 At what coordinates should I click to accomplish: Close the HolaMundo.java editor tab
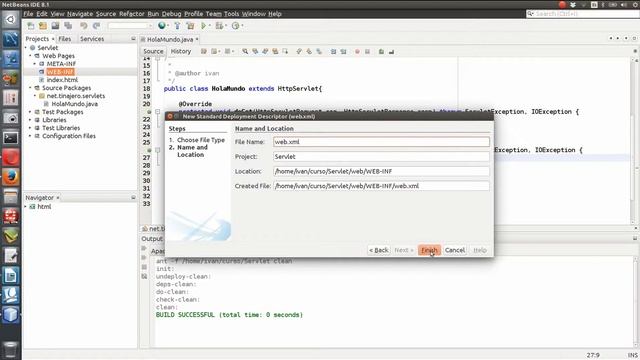[x=197, y=39]
